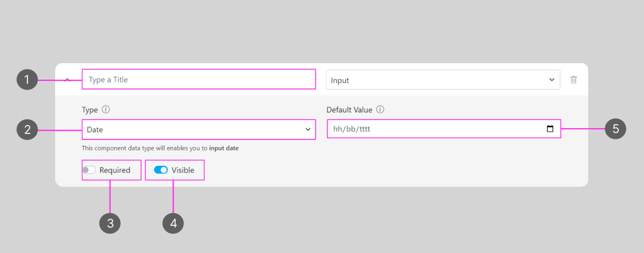Click the info icon beside Type label
The width and height of the screenshot is (644, 253).
point(106,110)
